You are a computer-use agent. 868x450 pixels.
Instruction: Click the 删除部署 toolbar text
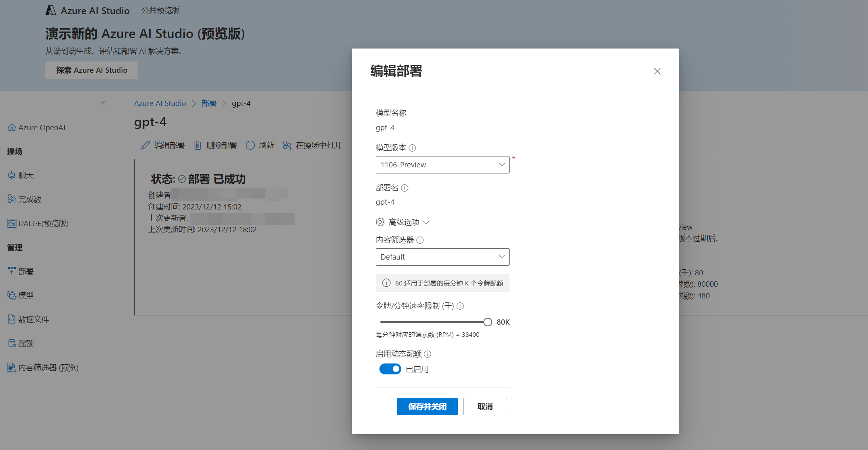click(221, 145)
